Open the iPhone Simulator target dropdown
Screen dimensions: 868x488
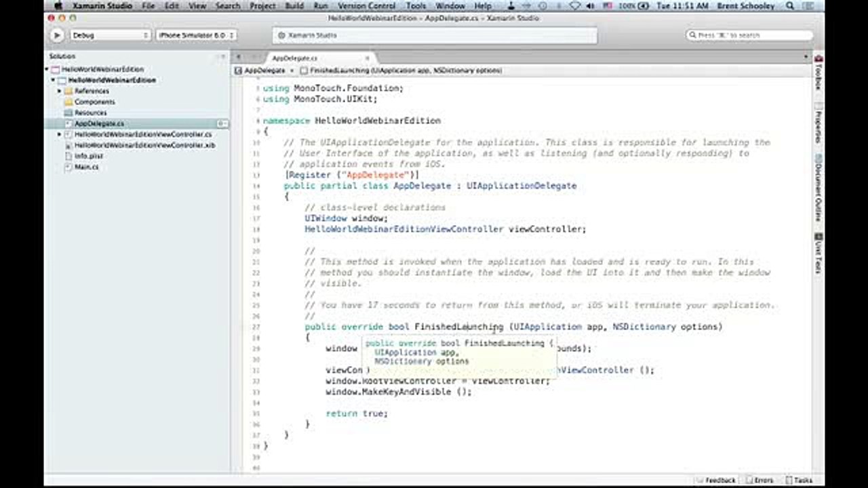[x=196, y=35]
